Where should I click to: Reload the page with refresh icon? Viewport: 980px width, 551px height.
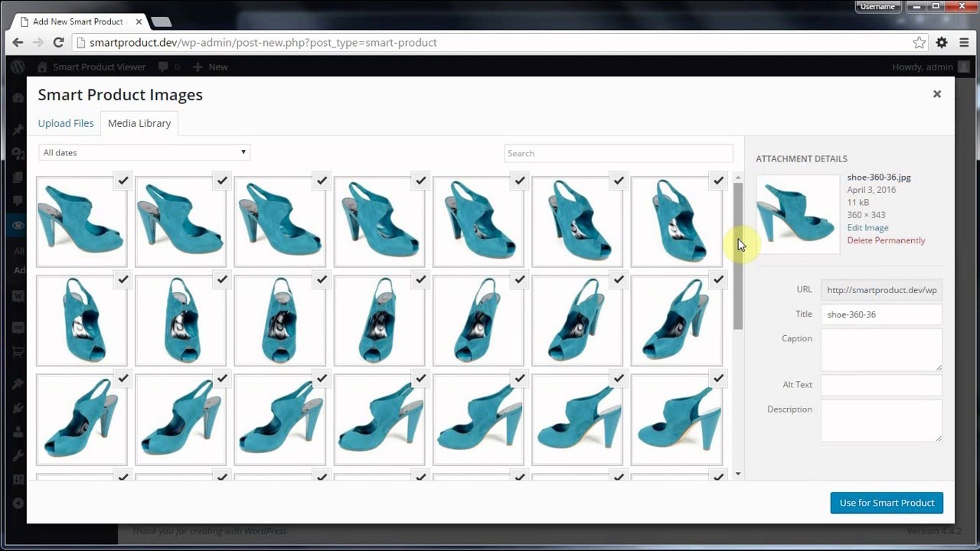pyautogui.click(x=58, y=43)
